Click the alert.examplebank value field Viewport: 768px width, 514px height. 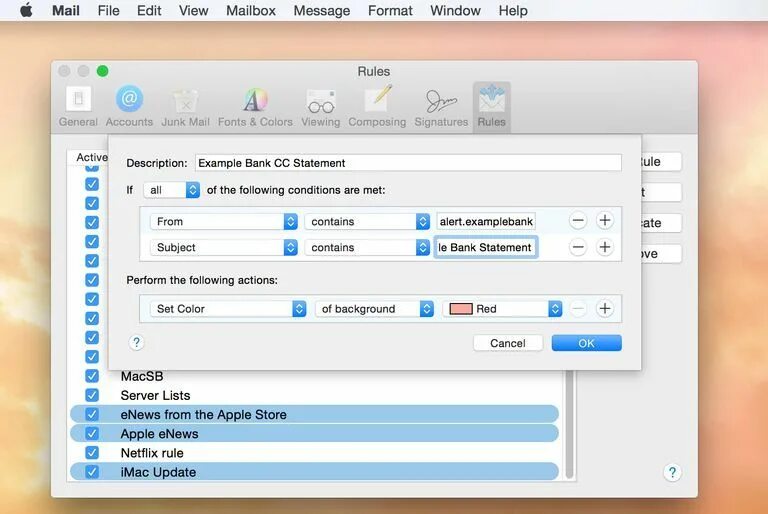[486, 221]
